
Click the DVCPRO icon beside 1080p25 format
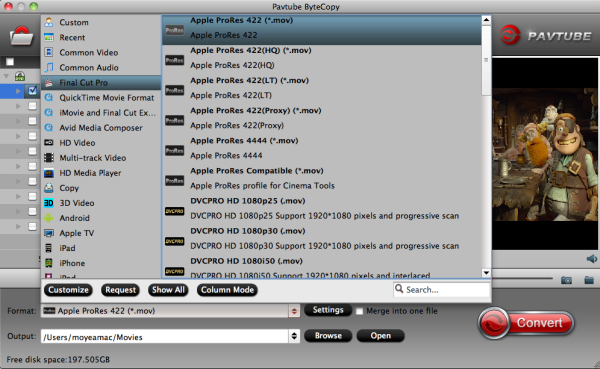pos(174,211)
